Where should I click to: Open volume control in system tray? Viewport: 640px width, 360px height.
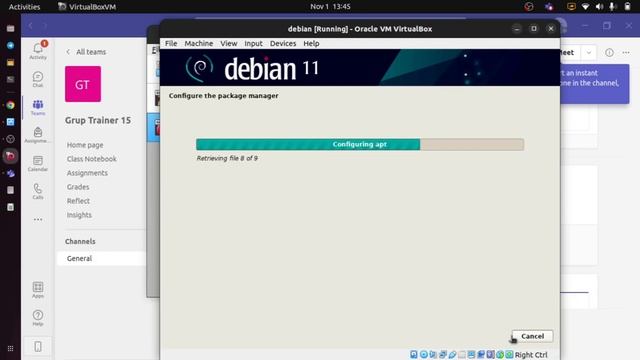(x=599, y=7)
